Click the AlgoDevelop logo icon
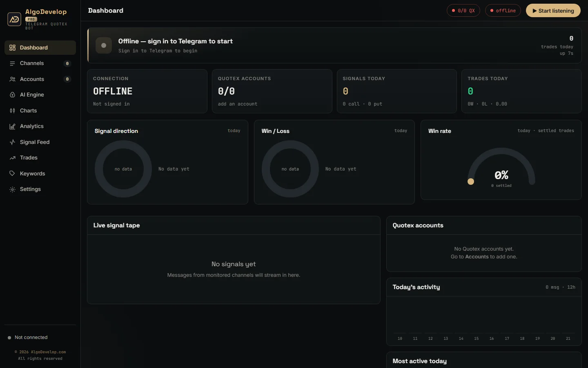588x368 pixels. [14, 19]
